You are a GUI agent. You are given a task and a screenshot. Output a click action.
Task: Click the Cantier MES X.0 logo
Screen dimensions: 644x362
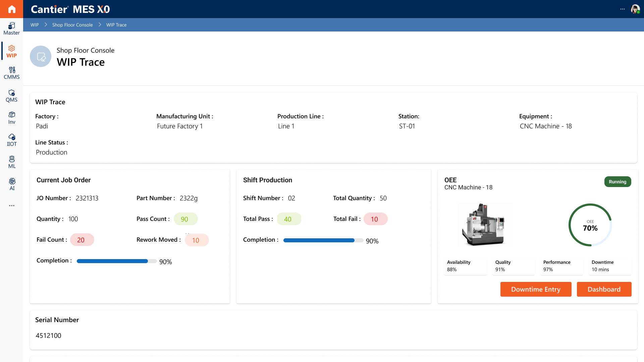click(x=70, y=9)
